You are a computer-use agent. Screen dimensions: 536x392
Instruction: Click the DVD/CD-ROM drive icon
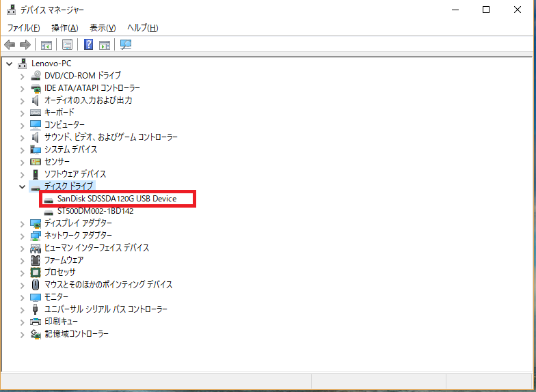(x=36, y=76)
